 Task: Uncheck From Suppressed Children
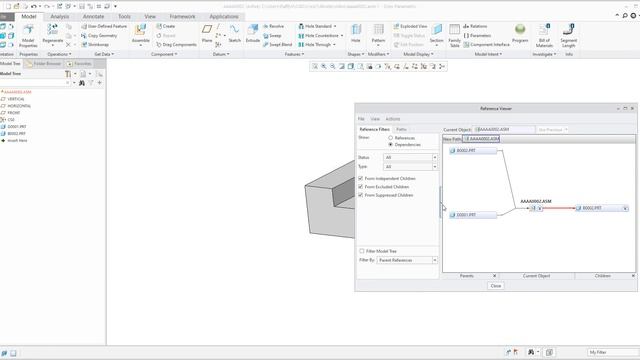click(x=361, y=195)
